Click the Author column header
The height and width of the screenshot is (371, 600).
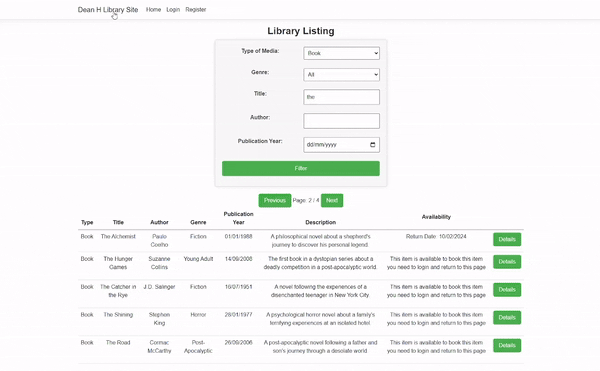point(159,222)
